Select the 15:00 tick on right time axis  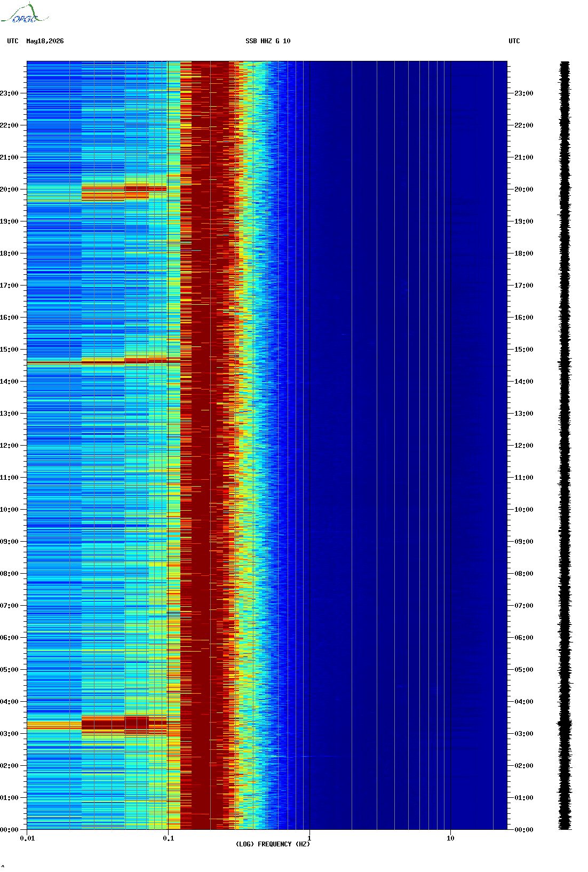pyautogui.click(x=523, y=350)
